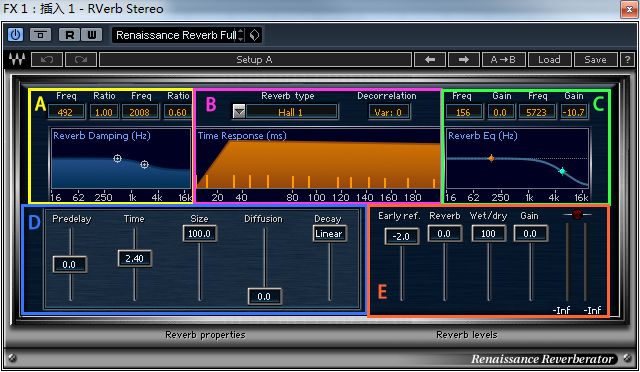
Task: Go to previous preset with left arrow
Action: click(x=430, y=60)
